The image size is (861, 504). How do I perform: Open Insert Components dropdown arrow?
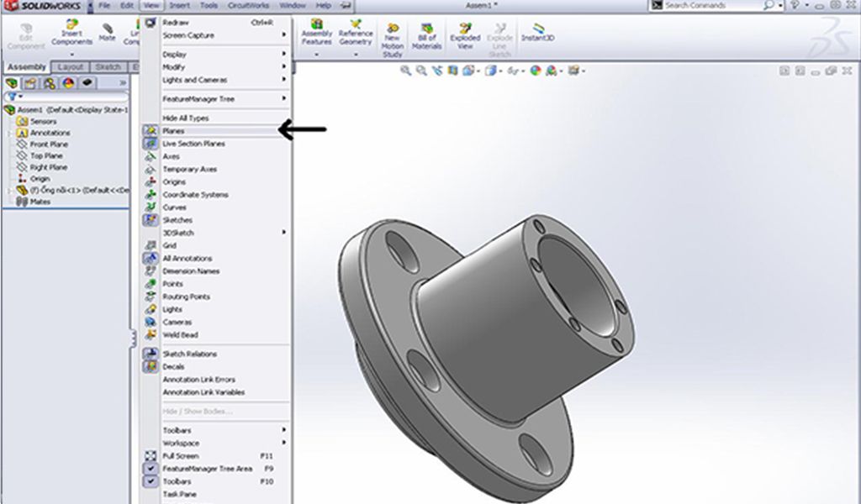tap(72, 55)
